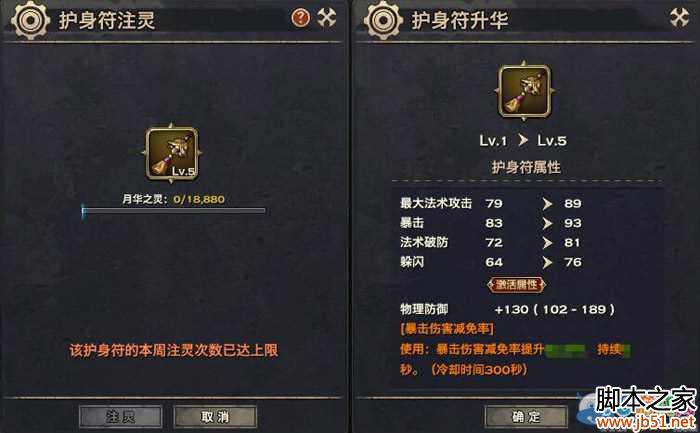Click the 月华之灵 progress bar
The width and height of the screenshot is (700, 433).
[x=174, y=210]
